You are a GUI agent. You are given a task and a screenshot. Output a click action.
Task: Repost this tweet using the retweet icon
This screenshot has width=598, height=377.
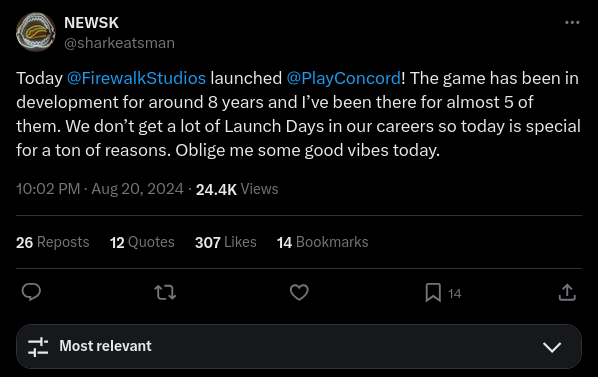[x=165, y=292]
